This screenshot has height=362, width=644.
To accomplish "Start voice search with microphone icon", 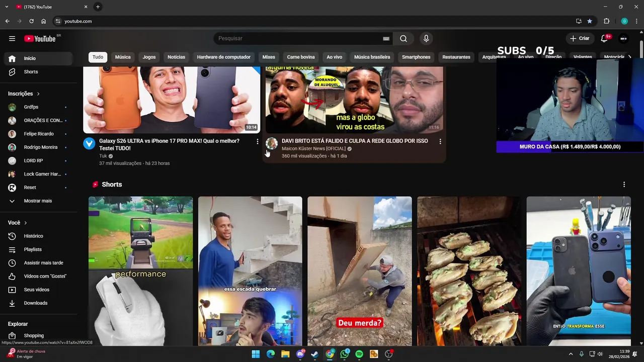I will tap(426, 39).
